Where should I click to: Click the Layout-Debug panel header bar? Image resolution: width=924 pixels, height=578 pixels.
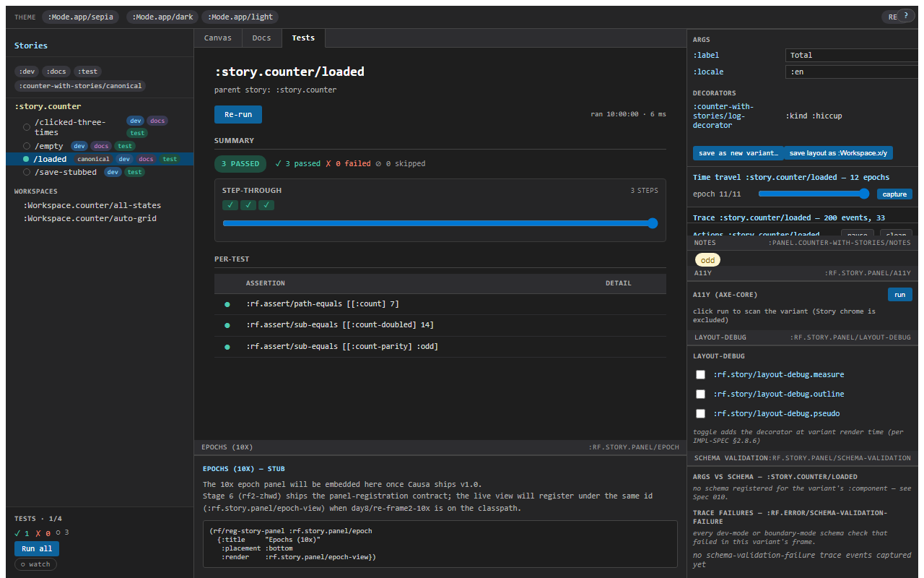pyautogui.click(x=802, y=337)
